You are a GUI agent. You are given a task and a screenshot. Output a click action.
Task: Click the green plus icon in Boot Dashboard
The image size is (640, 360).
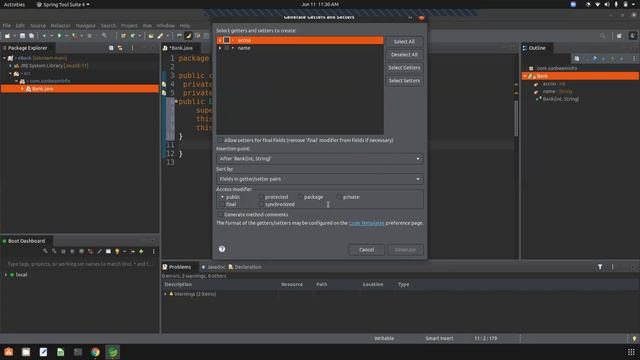click(x=141, y=251)
